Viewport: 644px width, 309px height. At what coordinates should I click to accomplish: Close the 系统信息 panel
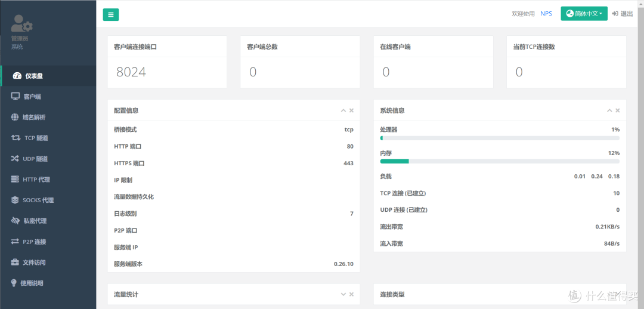[x=618, y=110]
